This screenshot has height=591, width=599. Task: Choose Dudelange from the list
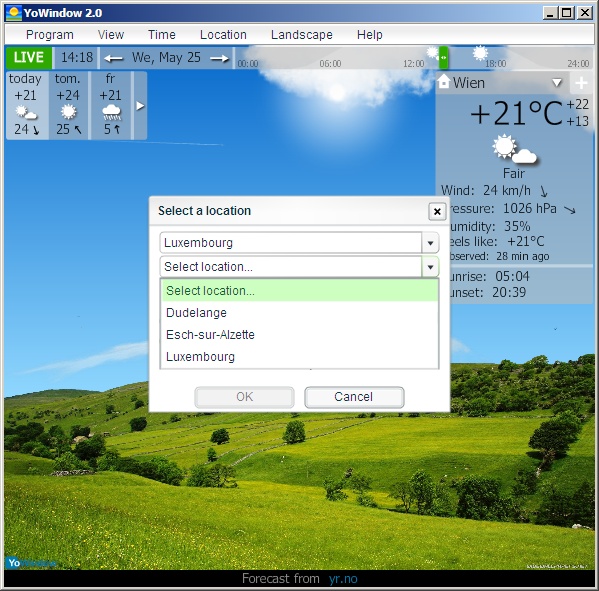[299, 313]
